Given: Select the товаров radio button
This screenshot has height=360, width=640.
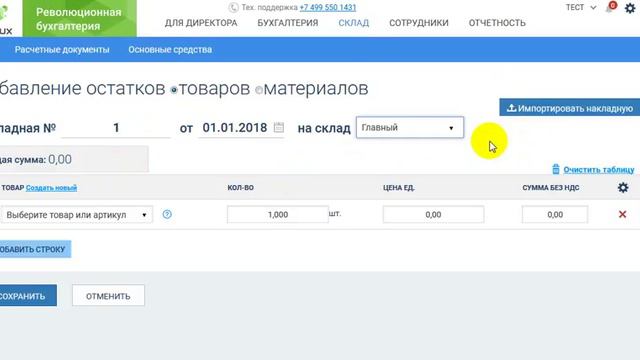Looking at the screenshot, I should click(174, 89).
